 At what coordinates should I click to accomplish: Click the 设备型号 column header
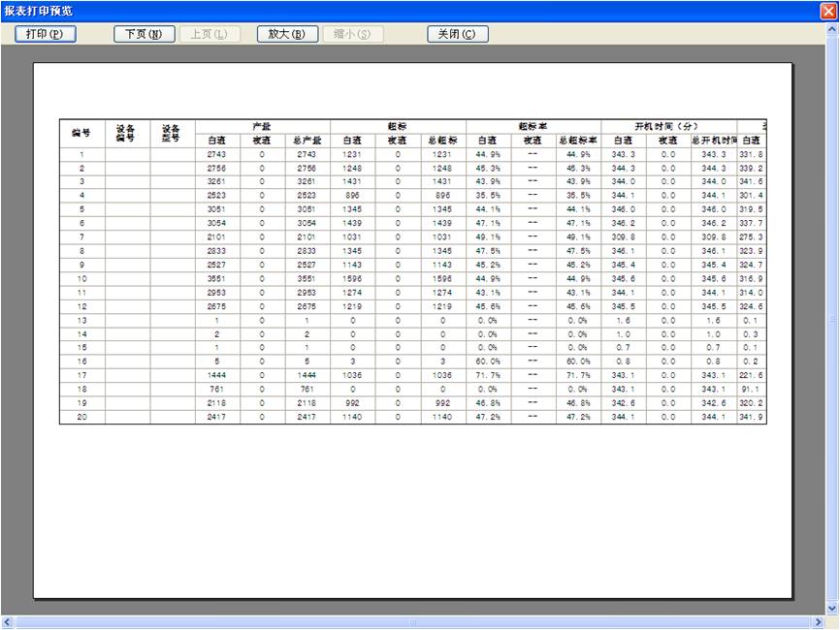pyautogui.click(x=172, y=134)
